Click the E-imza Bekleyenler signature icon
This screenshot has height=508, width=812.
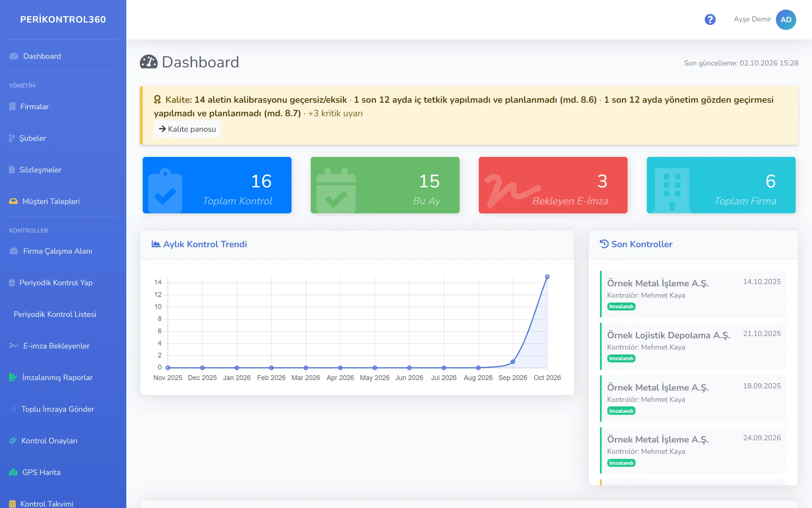click(14, 346)
